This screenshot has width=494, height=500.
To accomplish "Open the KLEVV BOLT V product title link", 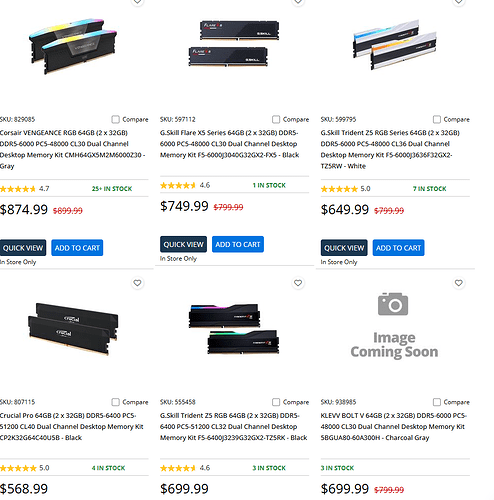I will (x=394, y=426).
